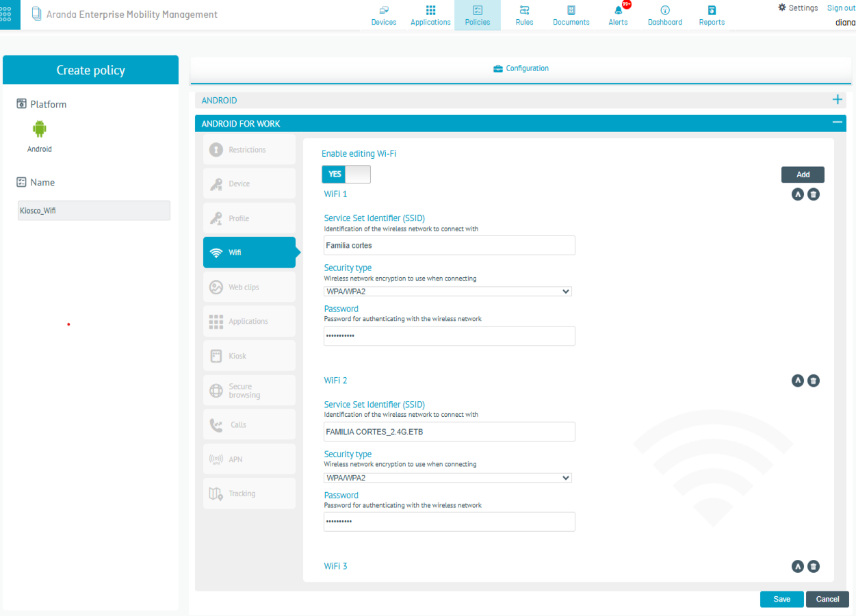Open the Devices section icon

pyautogui.click(x=384, y=10)
